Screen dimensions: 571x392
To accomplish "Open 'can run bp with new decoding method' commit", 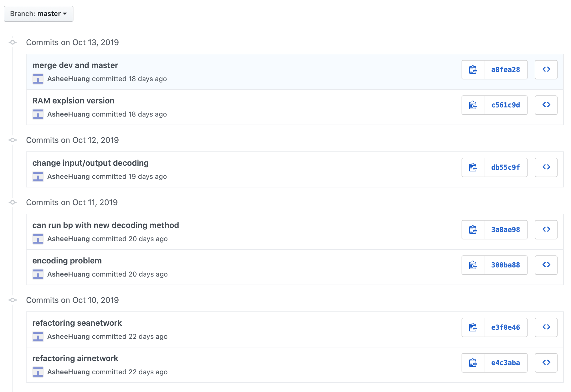I will 105,225.
